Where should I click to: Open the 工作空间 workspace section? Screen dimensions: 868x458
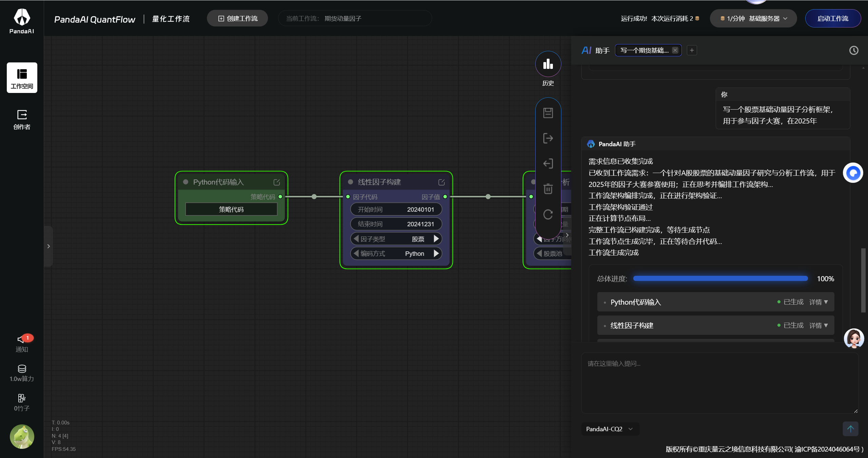coord(22,78)
